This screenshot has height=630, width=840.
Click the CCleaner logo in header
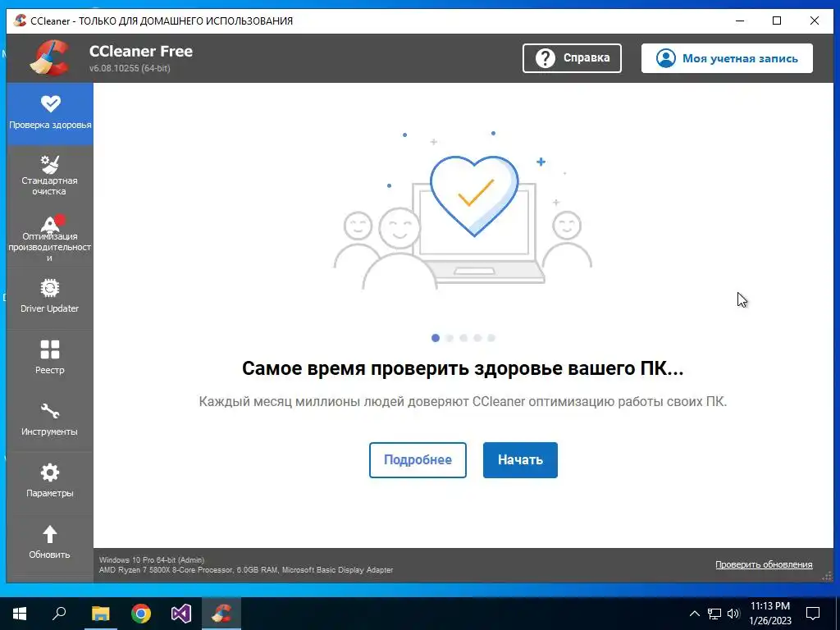[50, 58]
